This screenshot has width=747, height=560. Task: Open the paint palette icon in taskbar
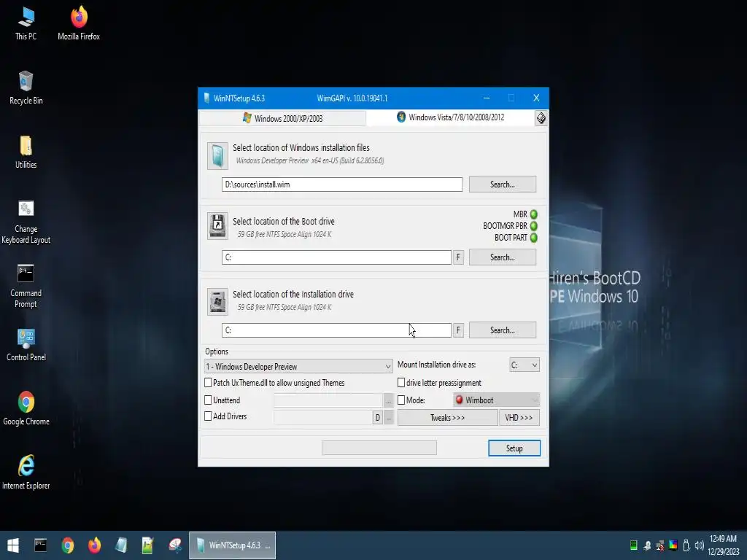(x=175, y=545)
